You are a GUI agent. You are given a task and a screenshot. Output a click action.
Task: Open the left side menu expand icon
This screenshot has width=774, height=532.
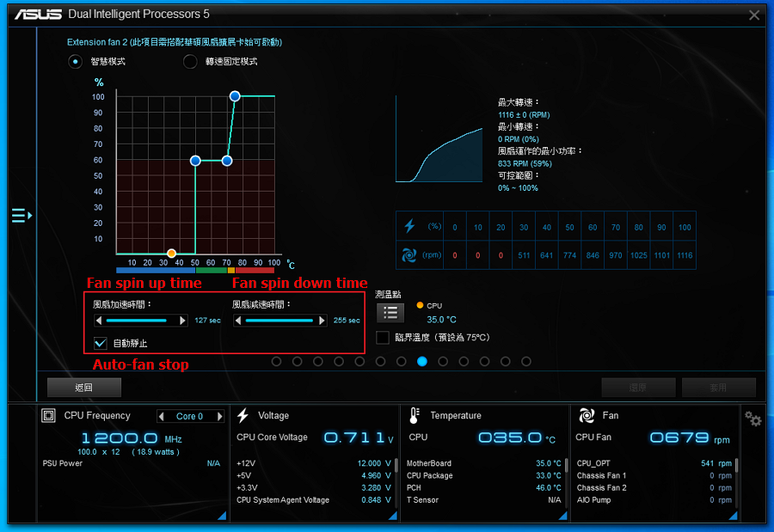21,216
